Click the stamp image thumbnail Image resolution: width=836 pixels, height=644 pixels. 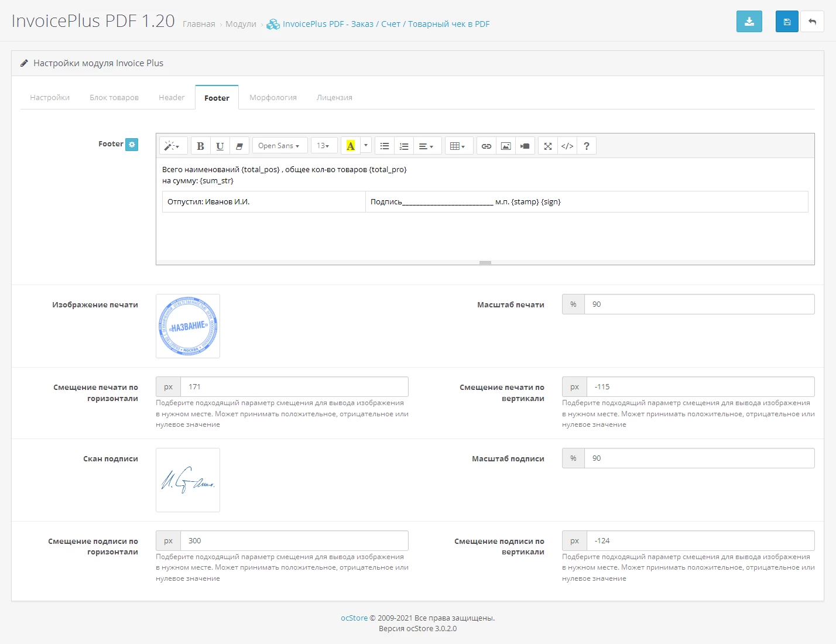tap(188, 326)
